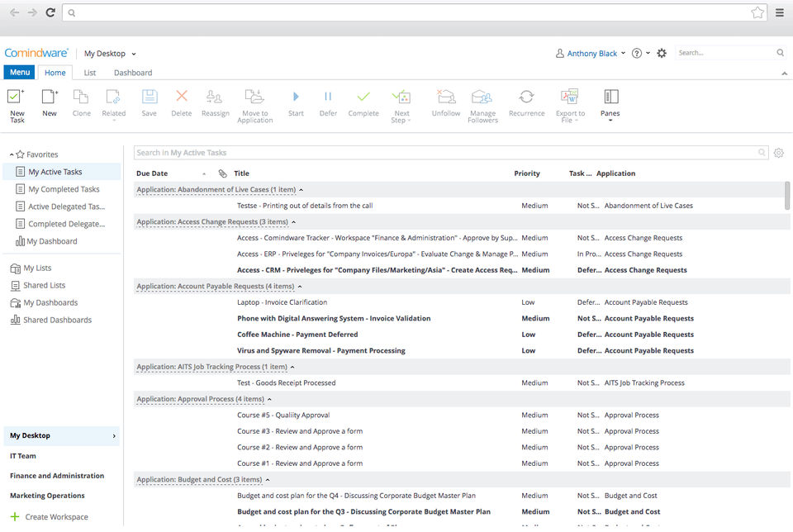Image resolution: width=793 pixels, height=532 pixels.
Task: Click the New Task toolbar icon
Action: point(17,97)
